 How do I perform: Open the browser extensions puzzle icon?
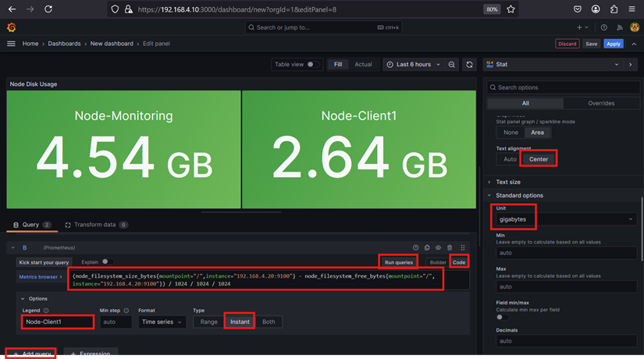click(x=614, y=9)
